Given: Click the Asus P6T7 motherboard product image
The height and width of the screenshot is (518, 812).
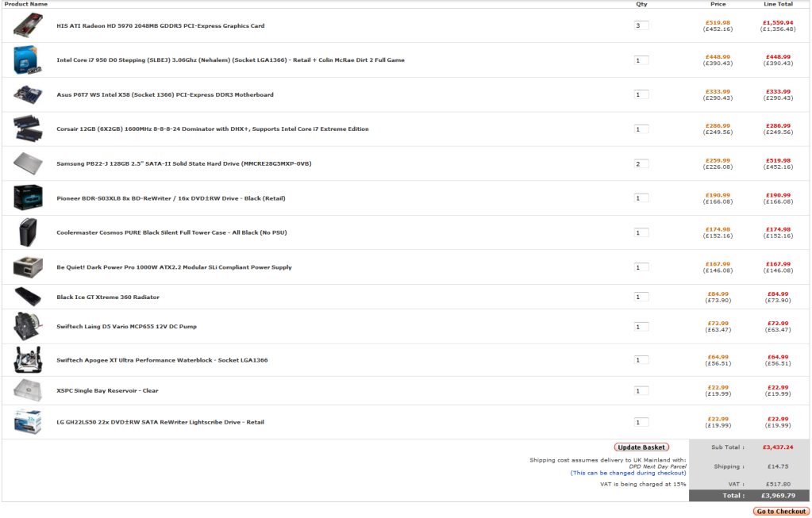Looking at the screenshot, I should pos(28,94).
